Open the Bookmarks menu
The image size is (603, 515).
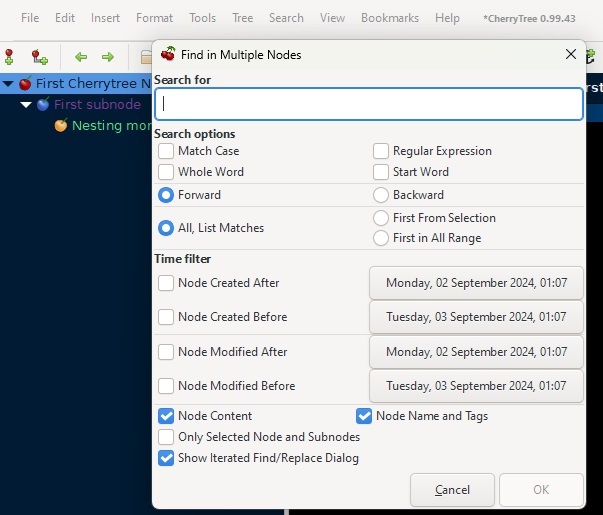(x=389, y=18)
